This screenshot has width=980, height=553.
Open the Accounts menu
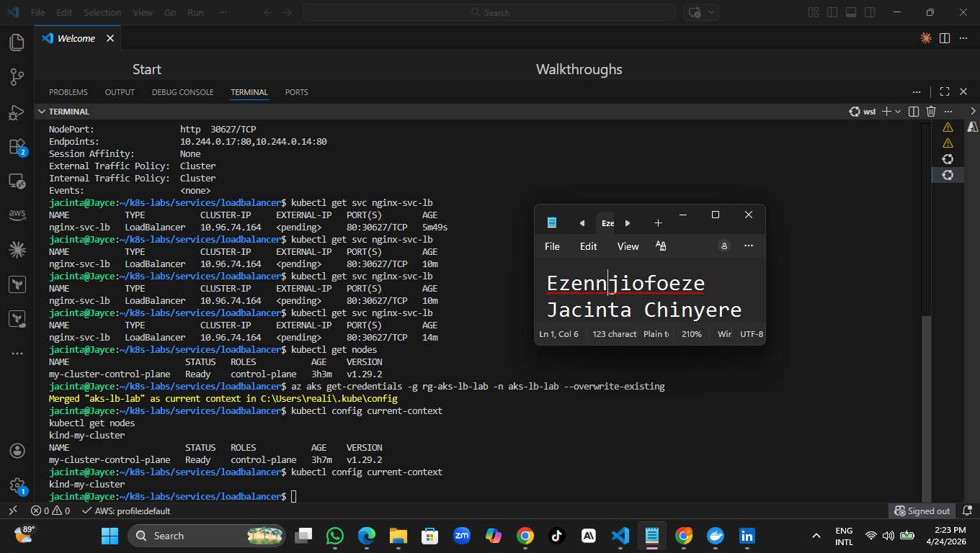pyautogui.click(x=17, y=451)
